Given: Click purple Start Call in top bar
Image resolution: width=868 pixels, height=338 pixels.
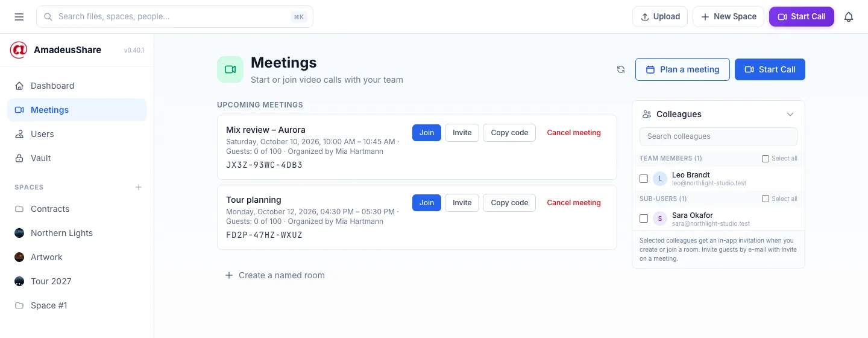Looking at the screenshot, I should pyautogui.click(x=802, y=17).
